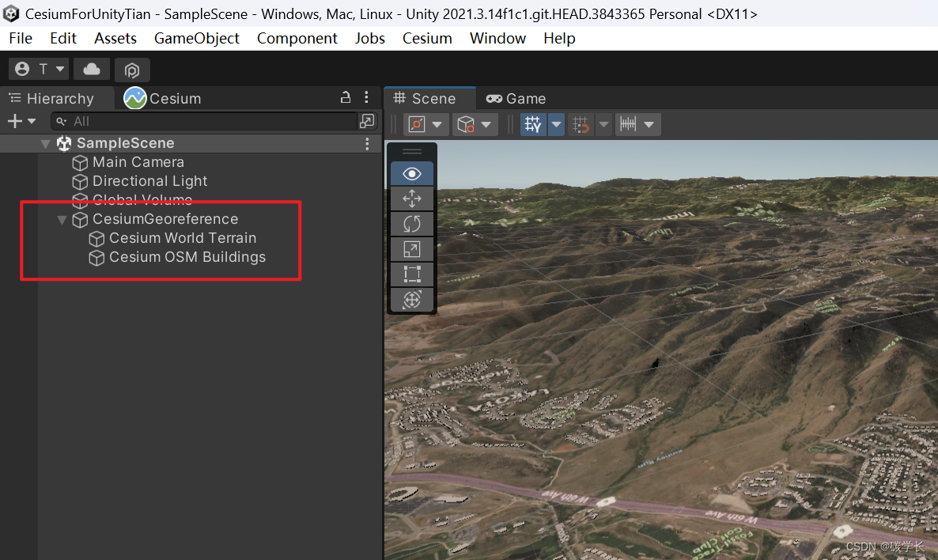Select the Rotate tool
Viewport: 938px width, 560px height.
(x=411, y=224)
